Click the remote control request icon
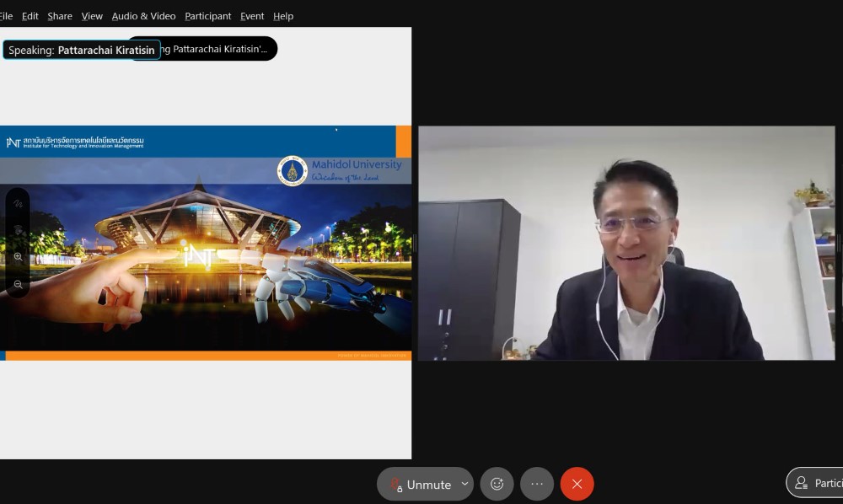Screen dimensions: 843x504 pyautogui.click(x=18, y=230)
